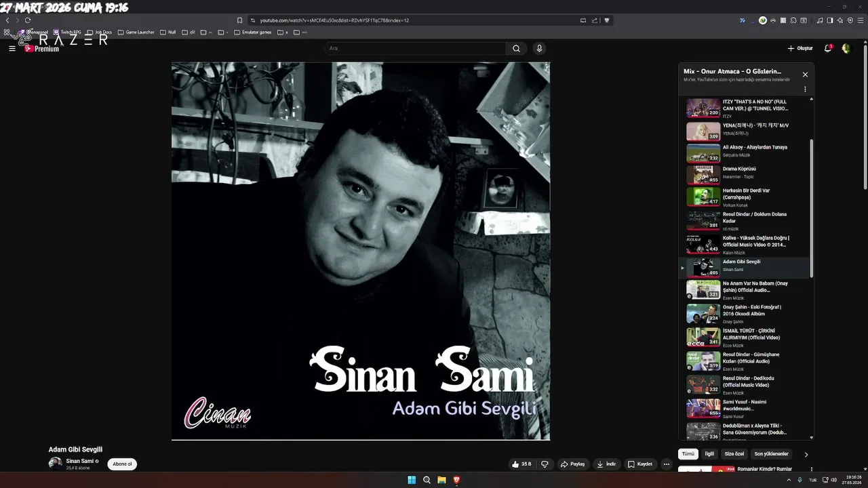This screenshot has width=868, height=488.
Task: Open the Null bookmark folder
Action: (x=167, y=32)
